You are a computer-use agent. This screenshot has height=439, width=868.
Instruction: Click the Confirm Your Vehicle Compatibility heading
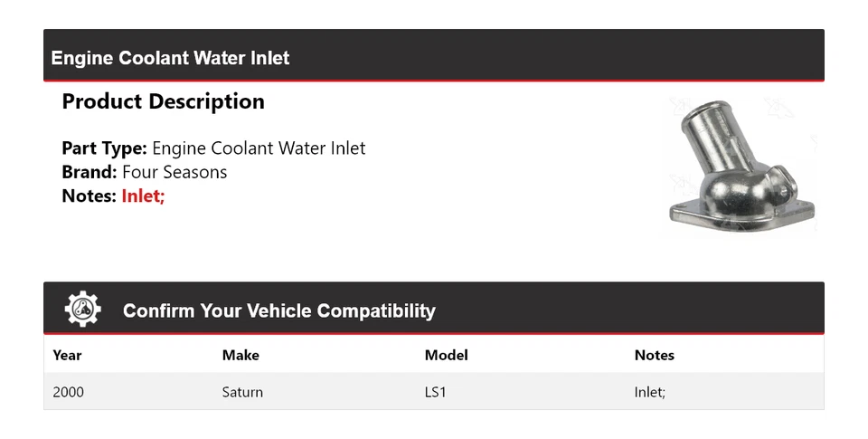pyautogui.click(x=278, y=310)
